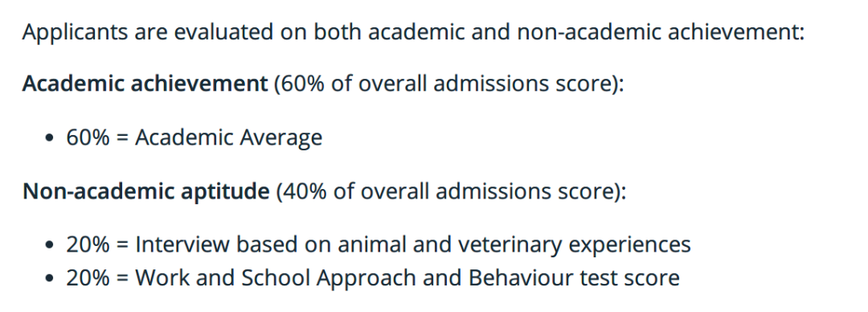Click the bullet before the Interview line
Screen dimensions: 868x312
[51, 245]
